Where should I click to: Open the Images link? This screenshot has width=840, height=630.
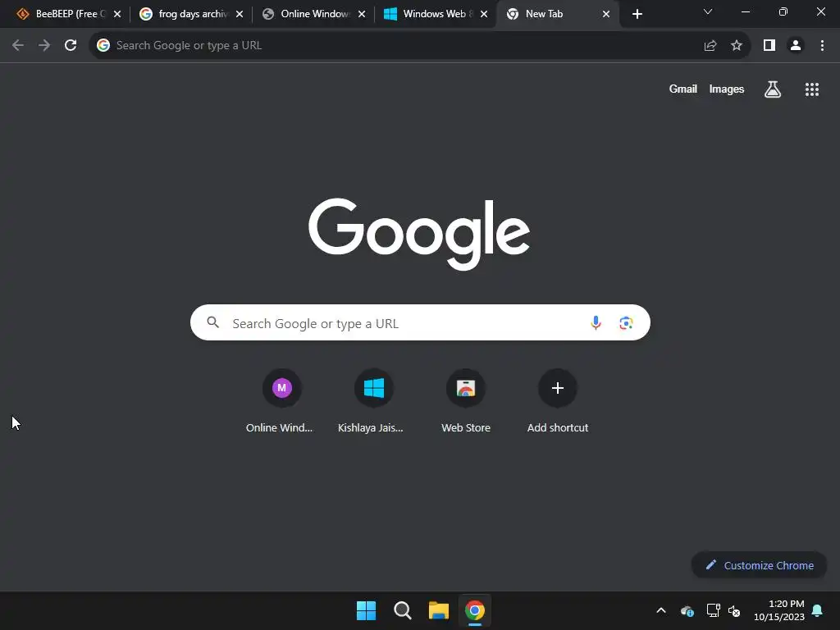pyautogui.click(x=727, y=89)
